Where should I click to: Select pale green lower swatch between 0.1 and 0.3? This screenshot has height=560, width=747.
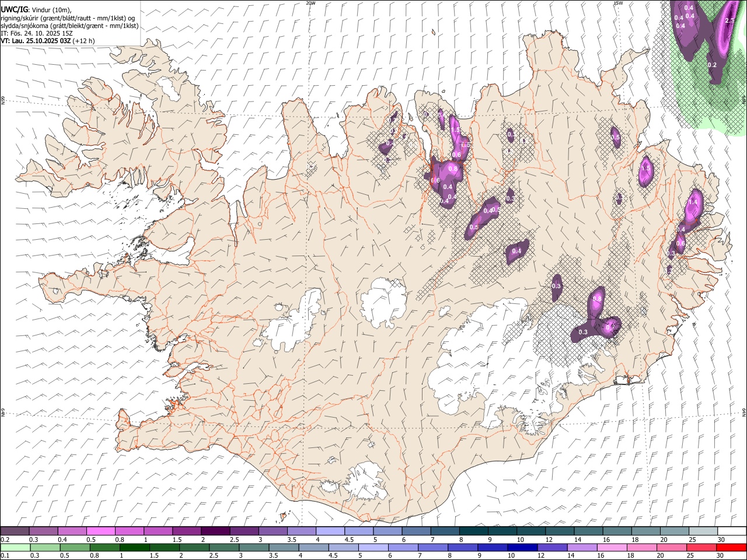(15, 548)
